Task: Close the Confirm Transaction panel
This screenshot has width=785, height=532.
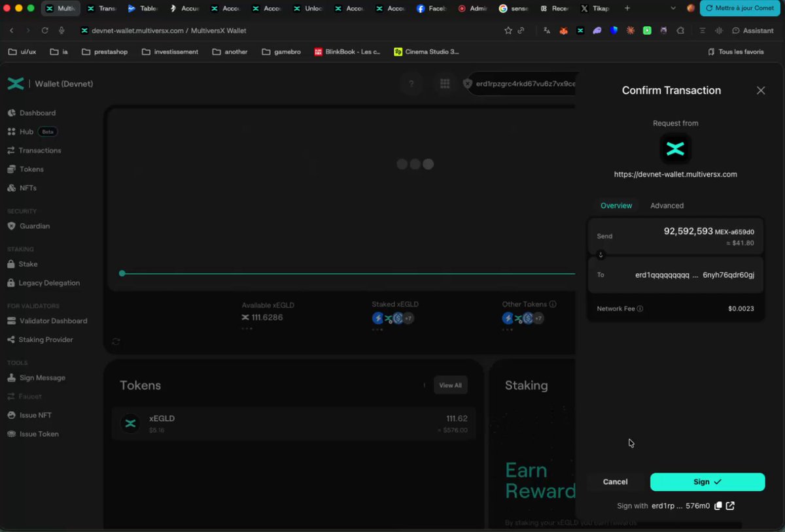Action: tap(761, 91)
